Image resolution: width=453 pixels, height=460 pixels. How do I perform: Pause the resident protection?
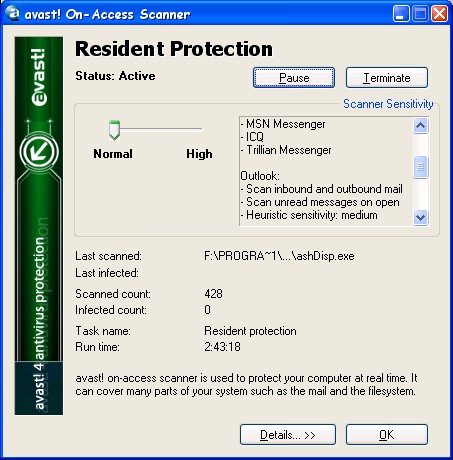(294, 78)
